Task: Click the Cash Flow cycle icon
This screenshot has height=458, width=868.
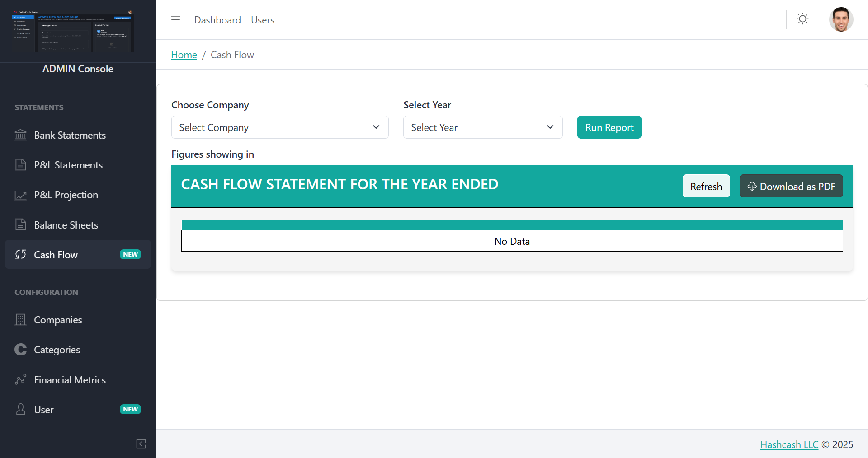Action: click(x=20, y=254)
